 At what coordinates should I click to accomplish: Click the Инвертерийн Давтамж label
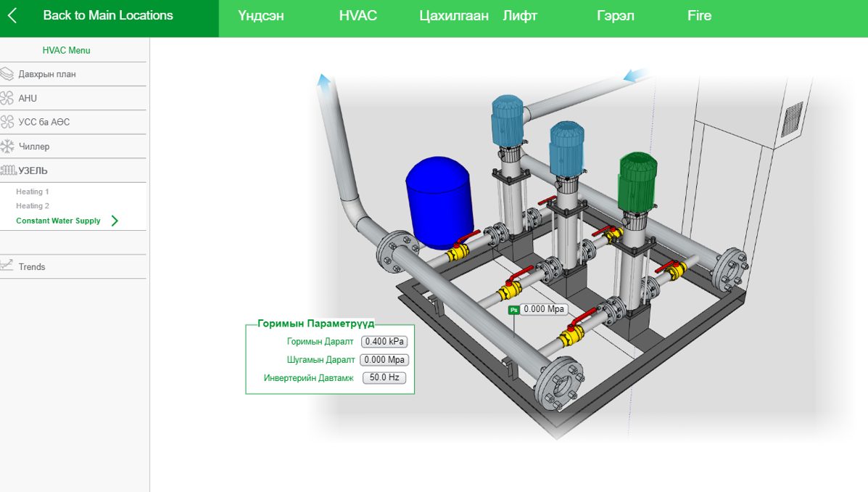308,378
